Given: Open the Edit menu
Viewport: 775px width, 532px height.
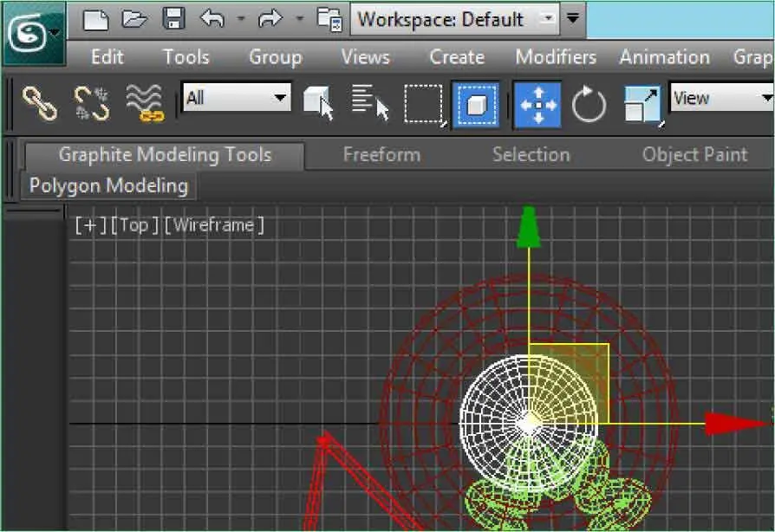Looking at the screenshot, I should [x=107, y=57].
